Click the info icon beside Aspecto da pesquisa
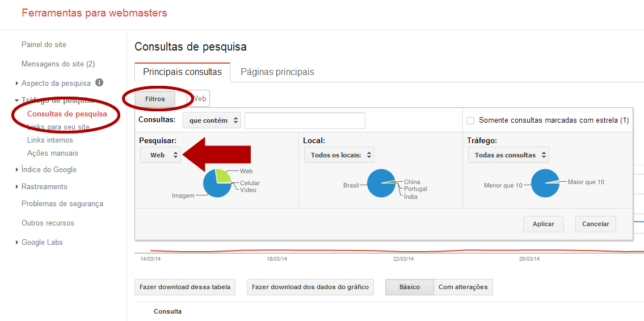 99,82
